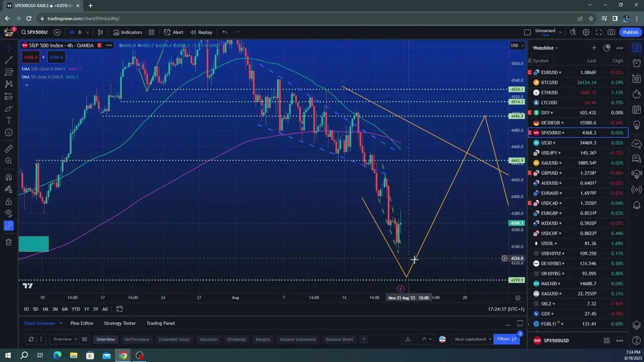Open the go-to-date calendar icon
The width and height of the screenshot is (644, 362).
(119, 309)
